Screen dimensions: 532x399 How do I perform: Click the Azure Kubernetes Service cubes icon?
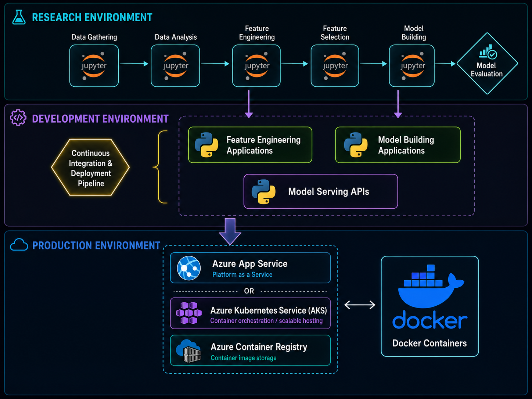[x=189, y=313]
